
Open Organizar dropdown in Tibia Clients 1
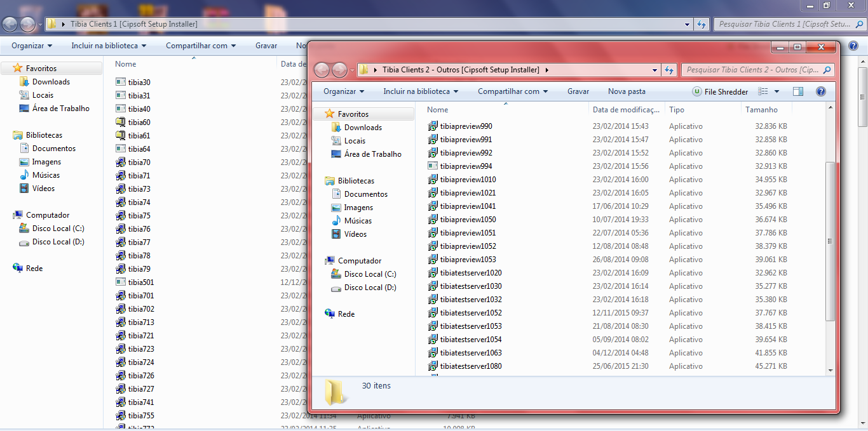[32, 46]
